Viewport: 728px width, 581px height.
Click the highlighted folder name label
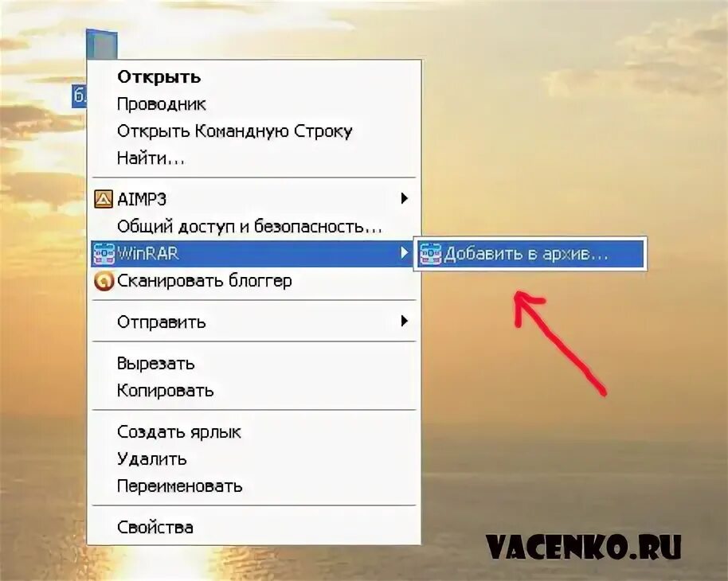pos(80,96)
